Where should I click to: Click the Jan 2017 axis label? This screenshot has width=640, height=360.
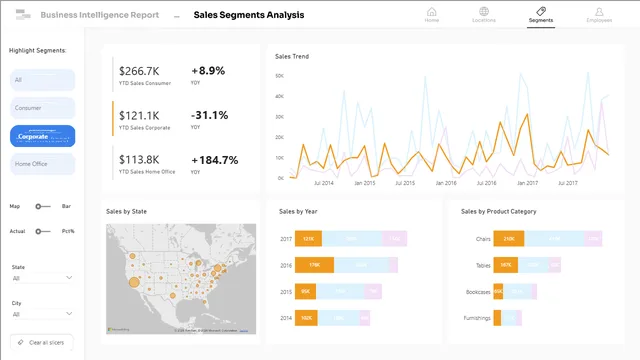point(527,183)
